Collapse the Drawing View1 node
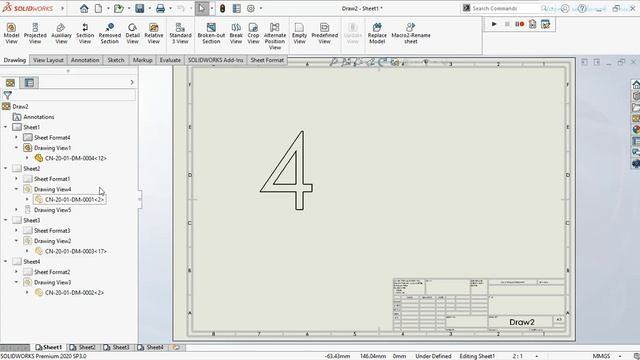 click(16, 148)
